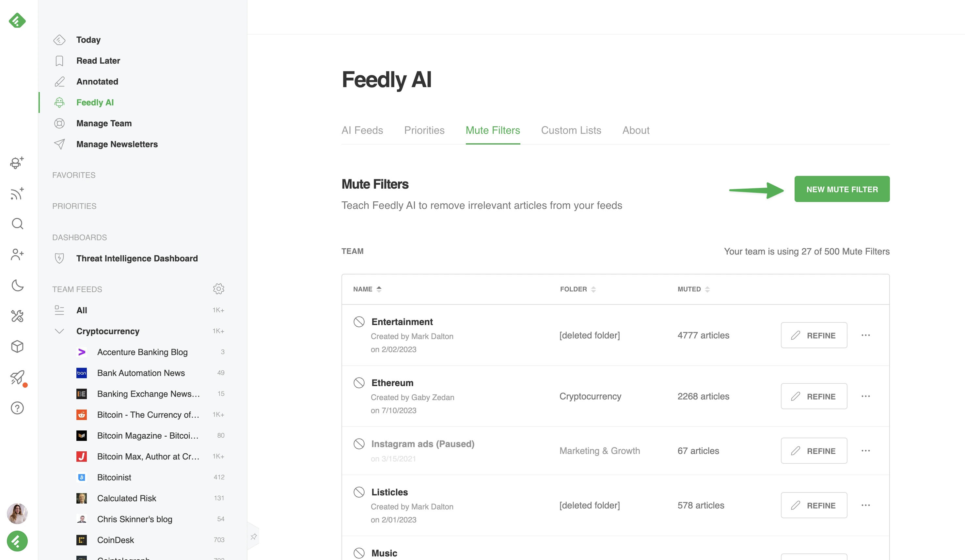The height and width of the screenshot is (560, 965).
Task: Open Threat Intelligence Dashboard
Action: tap(137, 258)
